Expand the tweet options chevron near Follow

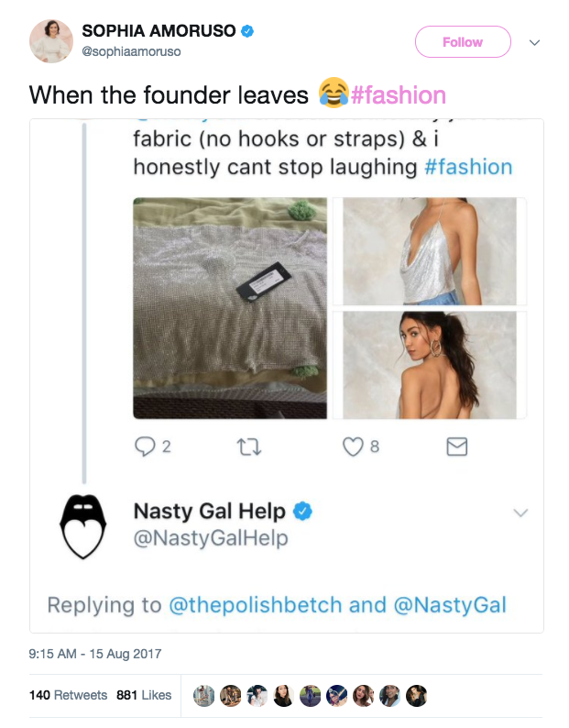pos(535,42)
